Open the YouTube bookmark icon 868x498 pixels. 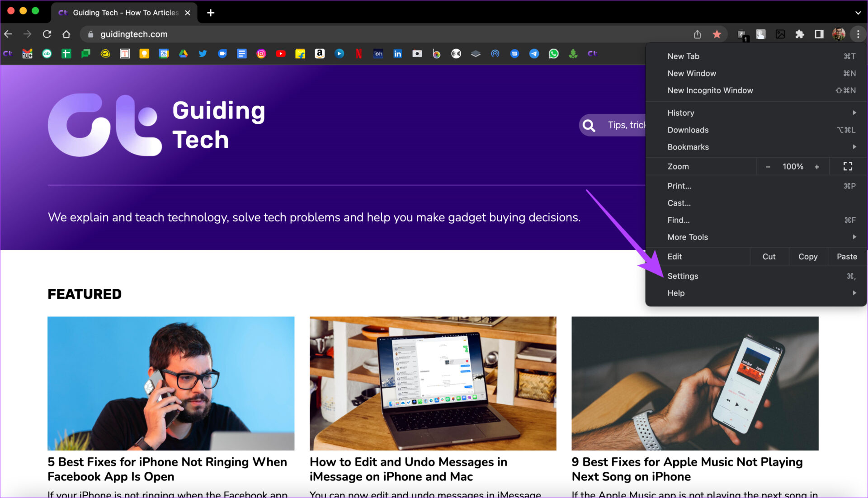click(x=281, y=54)
